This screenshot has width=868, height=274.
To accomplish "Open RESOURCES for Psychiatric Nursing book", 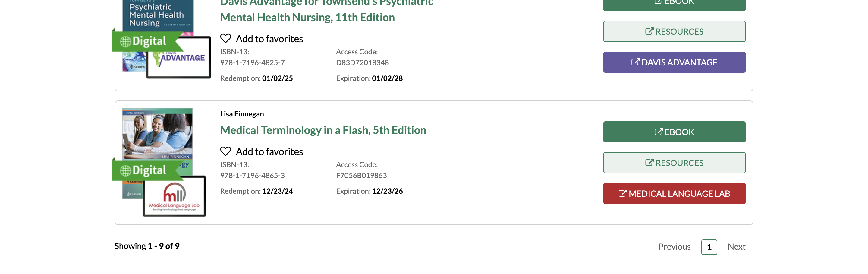I will [674, 31].
